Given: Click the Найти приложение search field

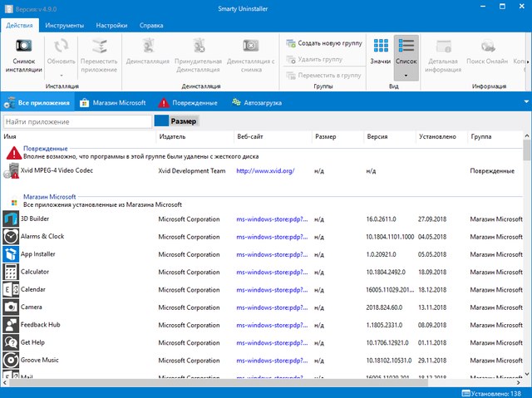Looking at the screenshot, I should (x=76, y=121).
